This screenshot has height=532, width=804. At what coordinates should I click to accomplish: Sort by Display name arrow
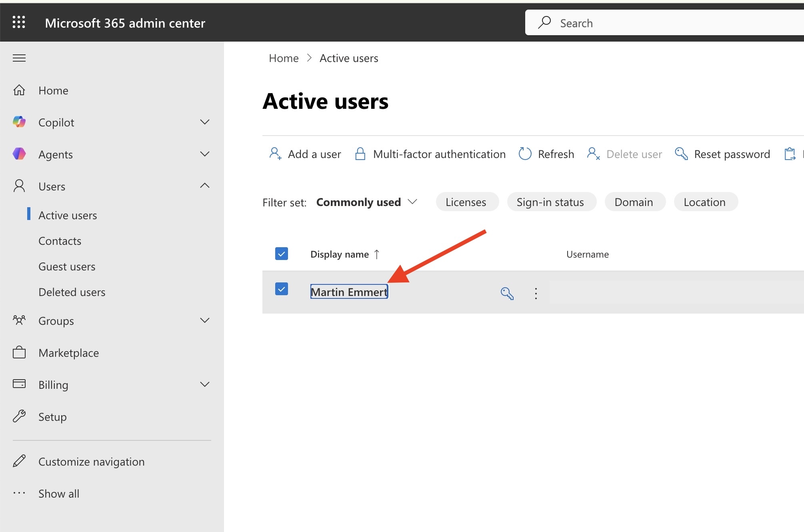[x=376, y=254]
